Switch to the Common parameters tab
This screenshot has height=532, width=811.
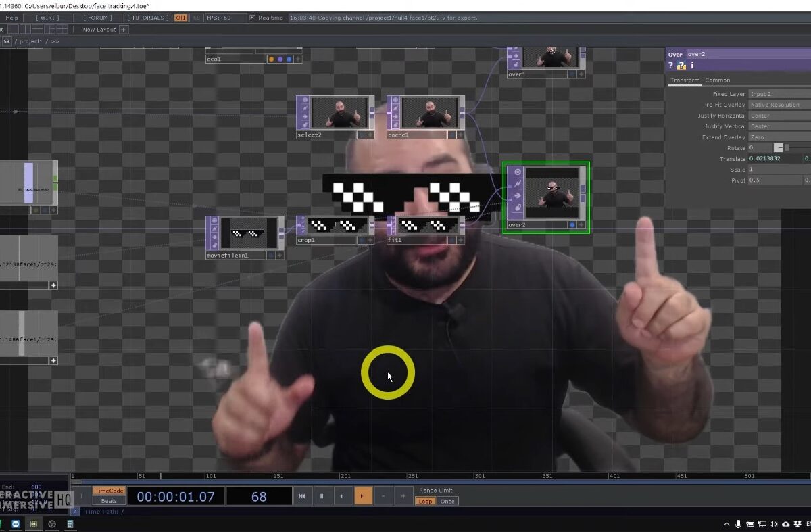pyautogui.click(x=717, y=80)
